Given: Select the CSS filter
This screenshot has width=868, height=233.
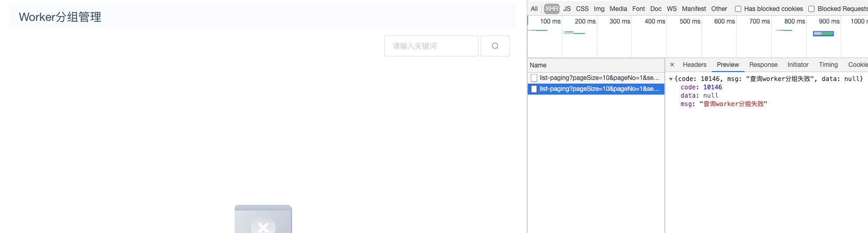Looking at the screenshot, I should coord(582,9).
